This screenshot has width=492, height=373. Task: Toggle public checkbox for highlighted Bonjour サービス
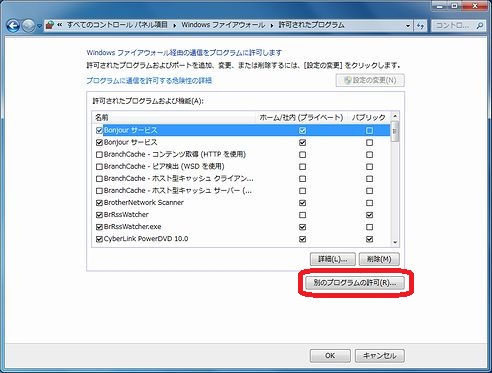coord(369,130)
